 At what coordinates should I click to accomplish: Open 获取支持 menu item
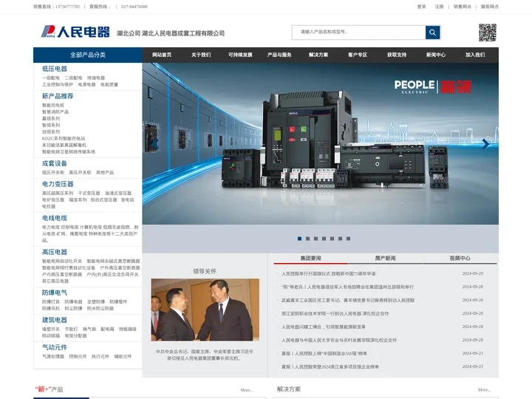[397, 55]
